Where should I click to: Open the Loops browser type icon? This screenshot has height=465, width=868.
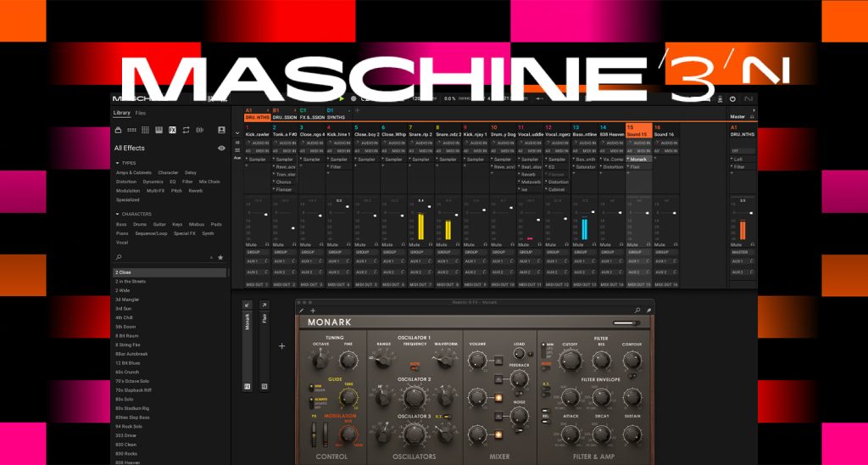coord(186,130)
